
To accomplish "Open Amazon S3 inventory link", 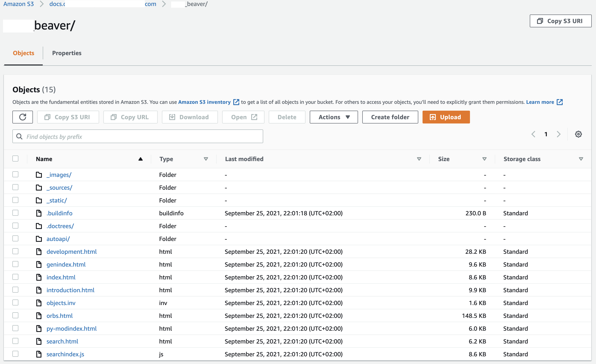I will coord(204,102).
